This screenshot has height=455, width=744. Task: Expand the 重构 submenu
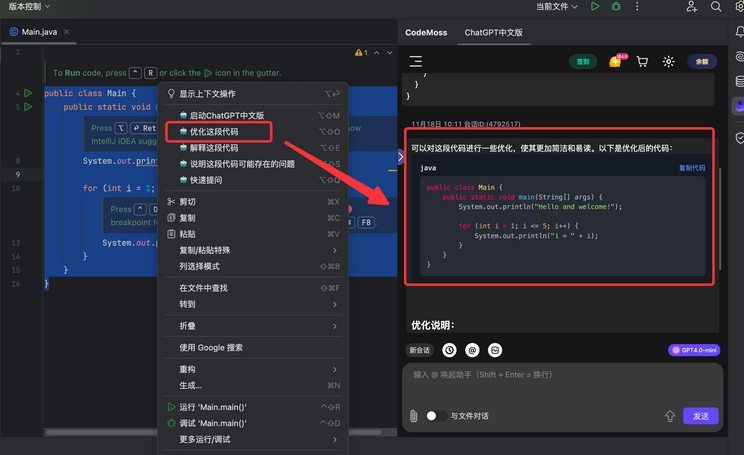[x=253, y=369]
